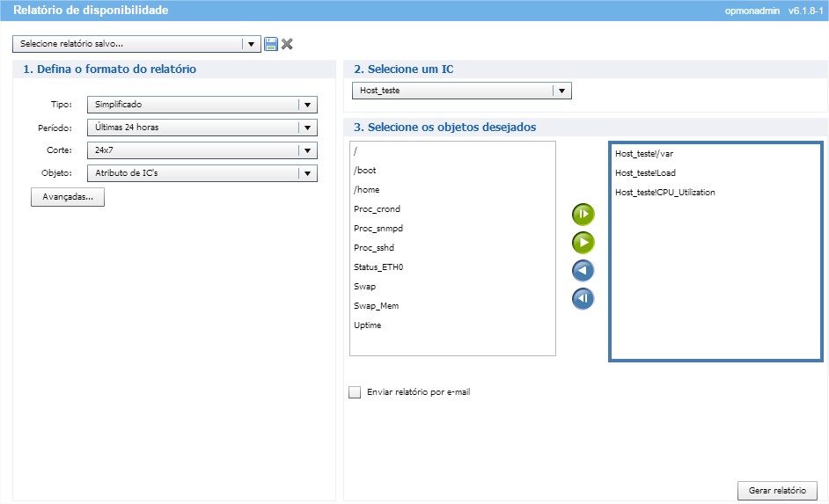Open the Corte 24x7 dropdown
This screenshot has width=829, height=504.
(307, 150)
